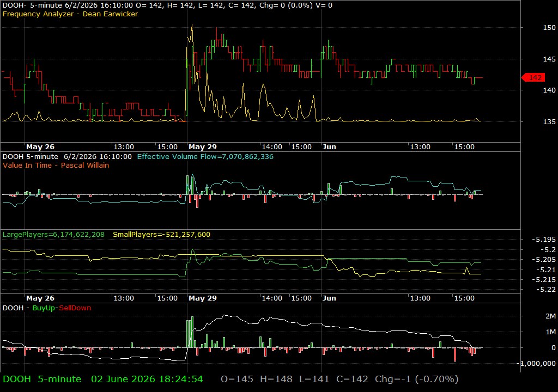Click 150 on the price axis
Viewport: 558px width, 392px height.
[x=549, y=27]
